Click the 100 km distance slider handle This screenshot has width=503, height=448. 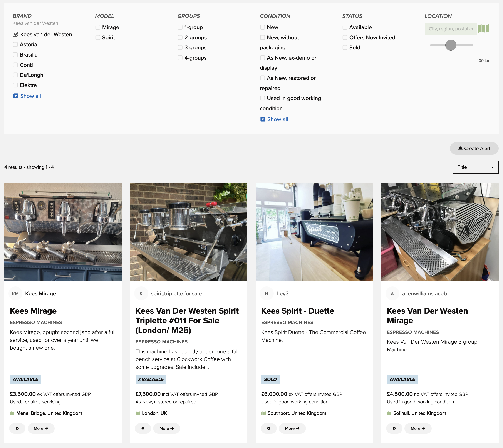tap(451, 45)
